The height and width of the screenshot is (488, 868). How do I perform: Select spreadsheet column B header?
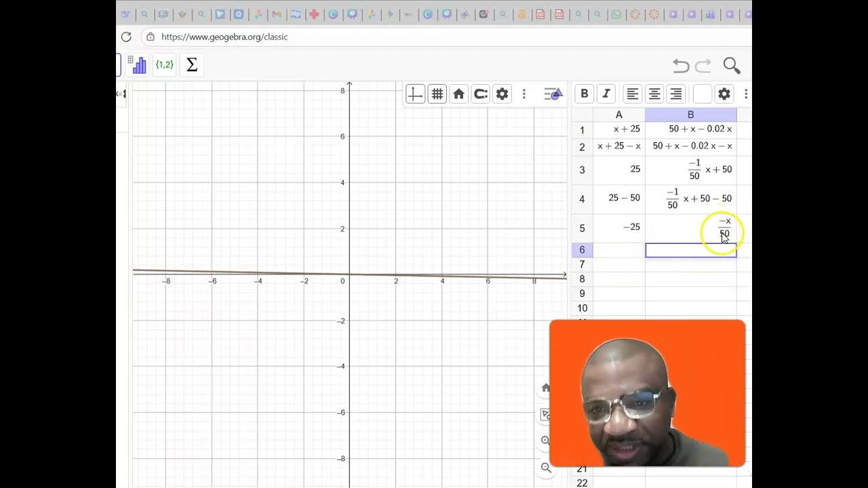click(x=690, y=115)
